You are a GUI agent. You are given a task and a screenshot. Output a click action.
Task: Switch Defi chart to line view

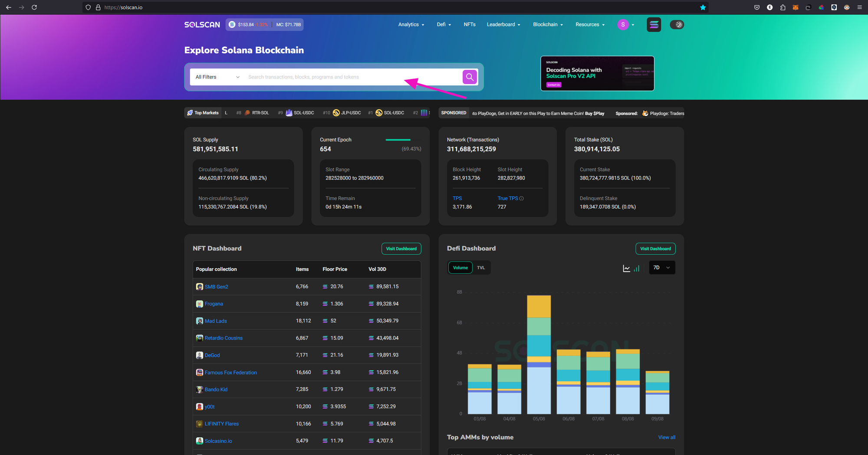[626, 268]
